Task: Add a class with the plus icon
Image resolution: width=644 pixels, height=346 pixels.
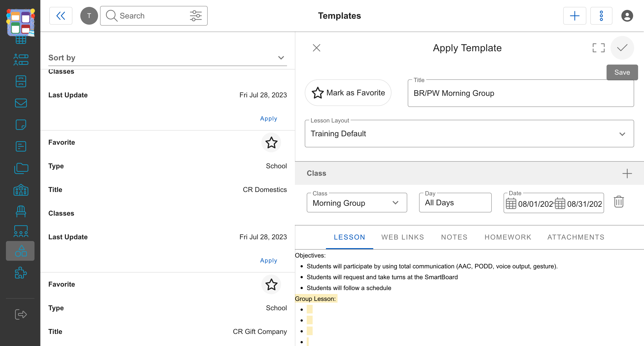Action: pos(627,173)
